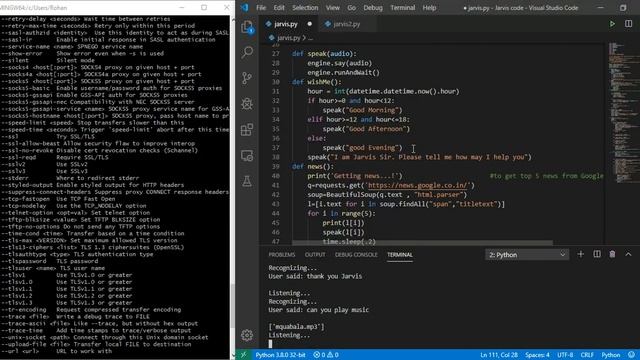The image size is (640, 360).
Task: Click the ['mquabala.mp3'] terminal output
Action: click(296, 327)
